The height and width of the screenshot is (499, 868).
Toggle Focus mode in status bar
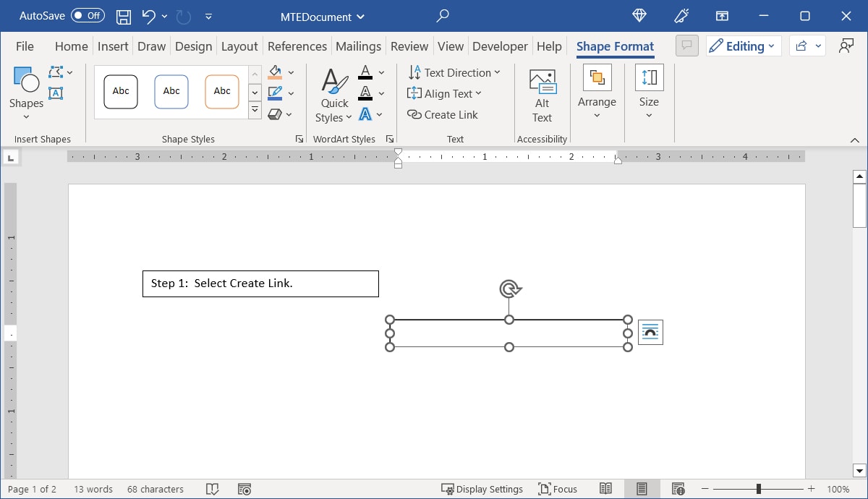click(x=558, y=490)
